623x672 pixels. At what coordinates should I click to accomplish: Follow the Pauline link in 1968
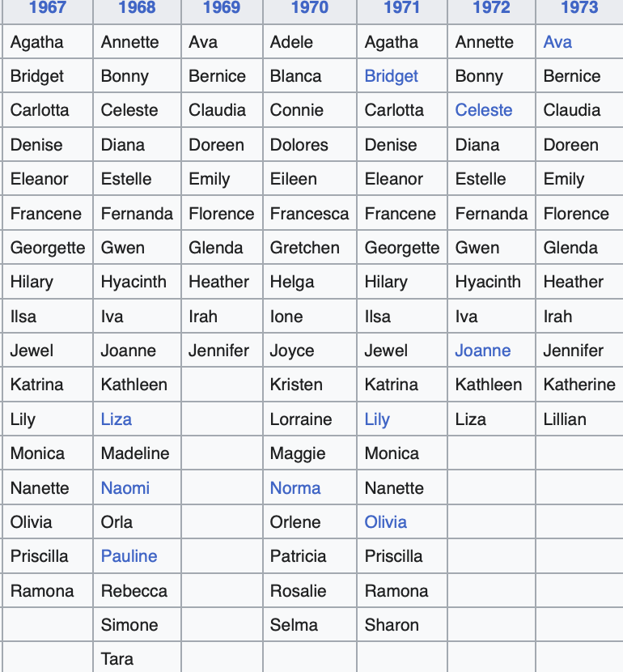(x=129, y=556)
